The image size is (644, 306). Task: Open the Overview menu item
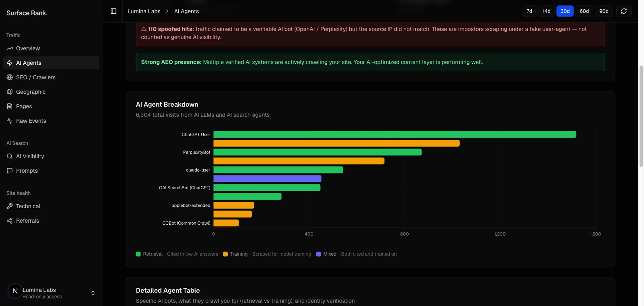coord(51,48)
